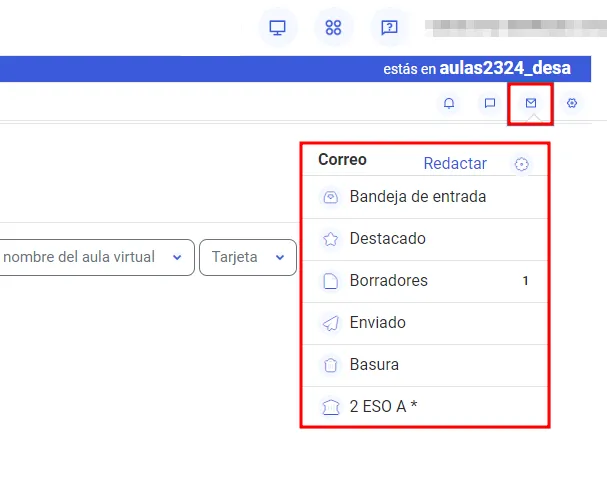
Task: Click the help question-mark chat icon
Action: (x=389, y=27)
